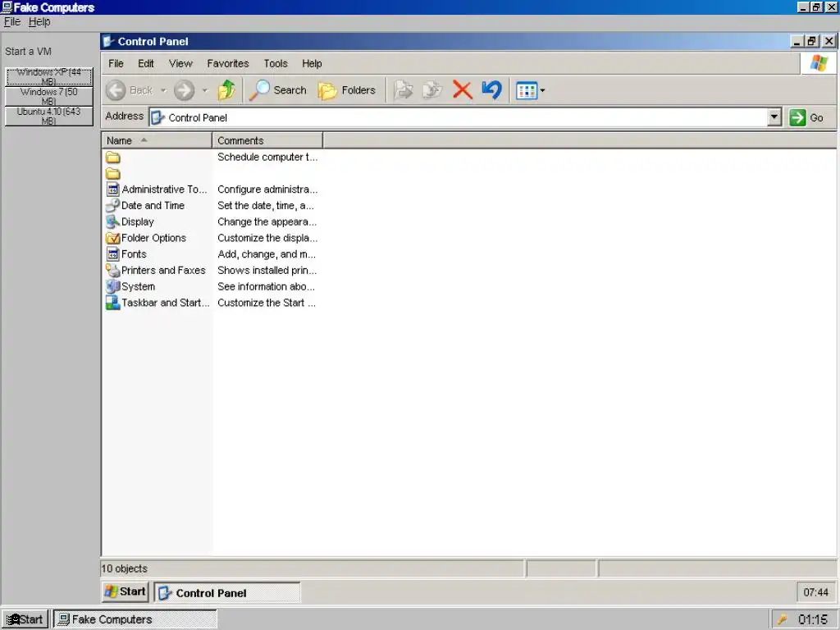Open the Views dropdown arrow

pyautogui.click(x=543, y=90)
